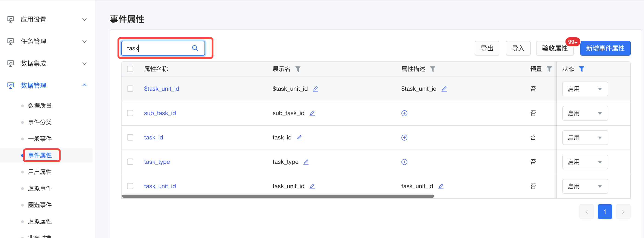This screenshot has height=238, width=644.
Task: Click the search magnifier icon
Action: click(195, 48)
